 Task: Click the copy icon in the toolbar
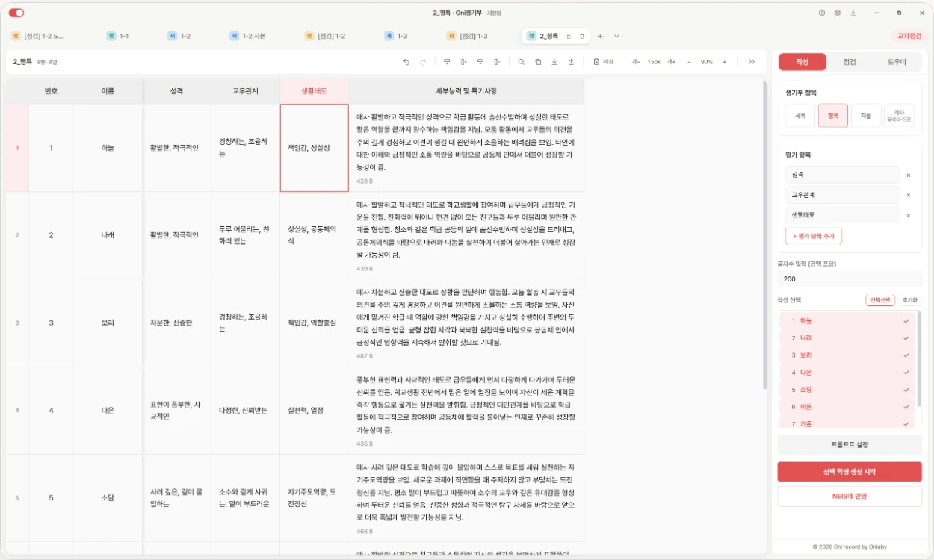(538, 62)
